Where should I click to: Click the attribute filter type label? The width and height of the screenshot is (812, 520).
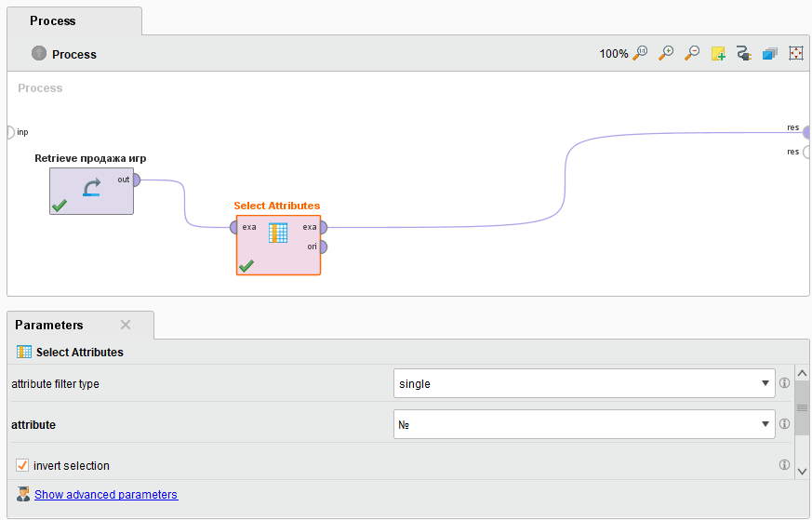point(56,384)
